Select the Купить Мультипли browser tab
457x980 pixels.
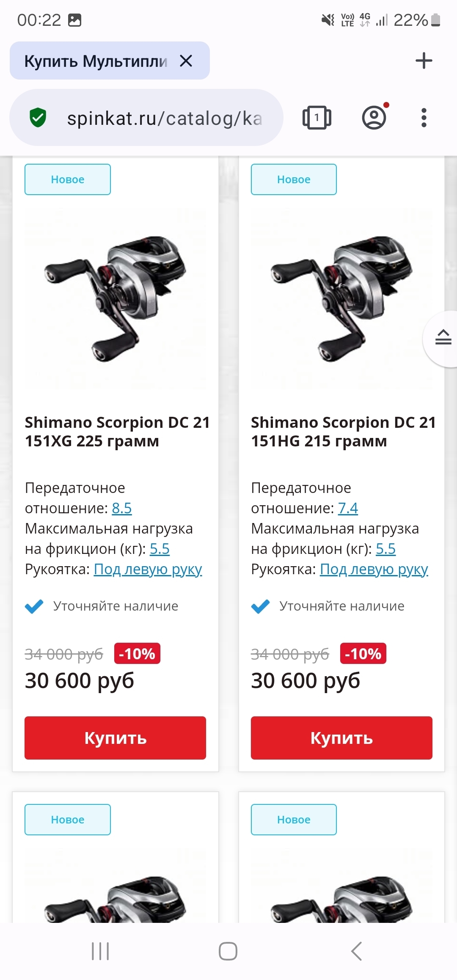[96, 61]
